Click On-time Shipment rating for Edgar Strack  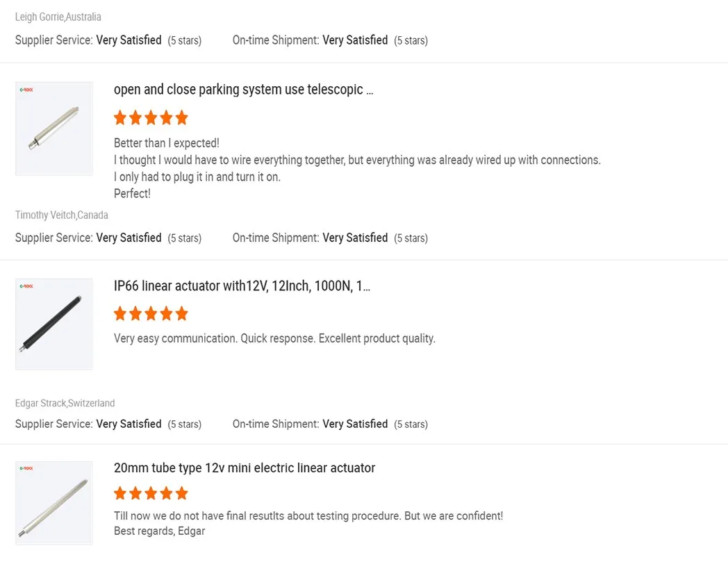tap(355, 424)
